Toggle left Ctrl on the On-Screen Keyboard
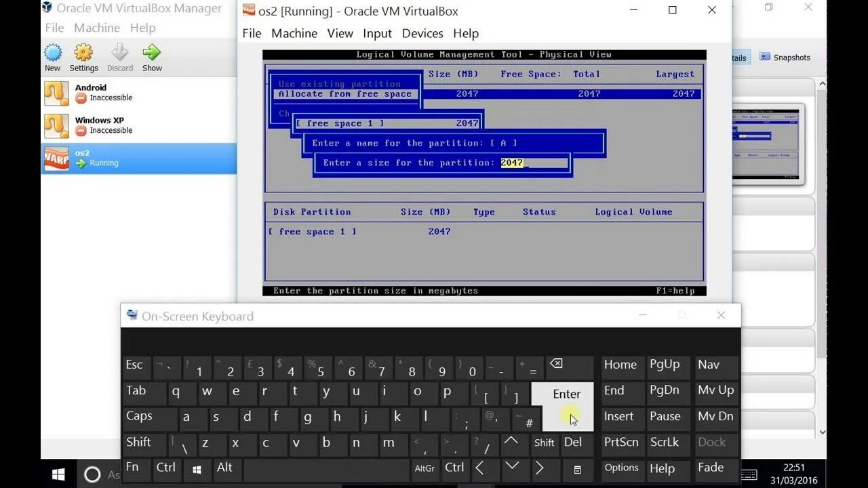This screenshot has height=488, width=868. coord(166,469)
